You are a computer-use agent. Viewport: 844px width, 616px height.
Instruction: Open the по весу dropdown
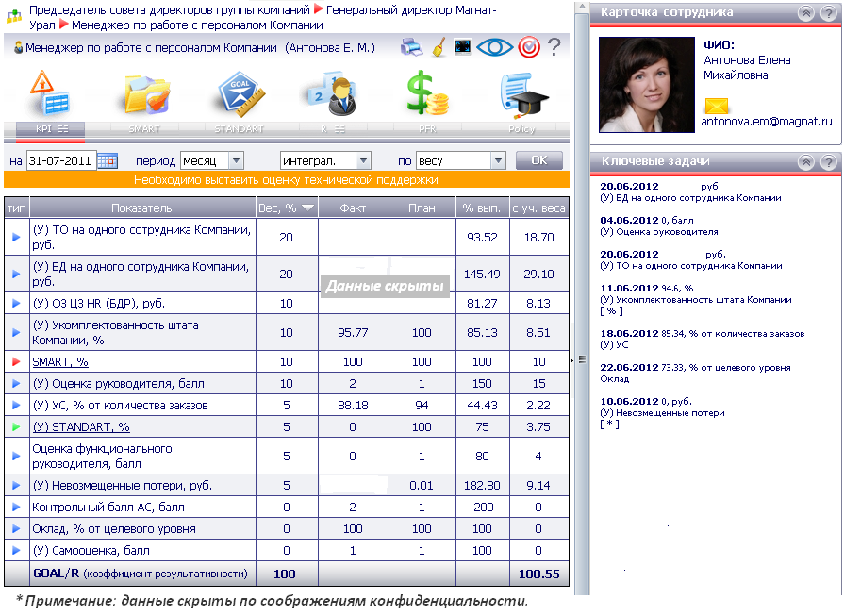(461, 160)
